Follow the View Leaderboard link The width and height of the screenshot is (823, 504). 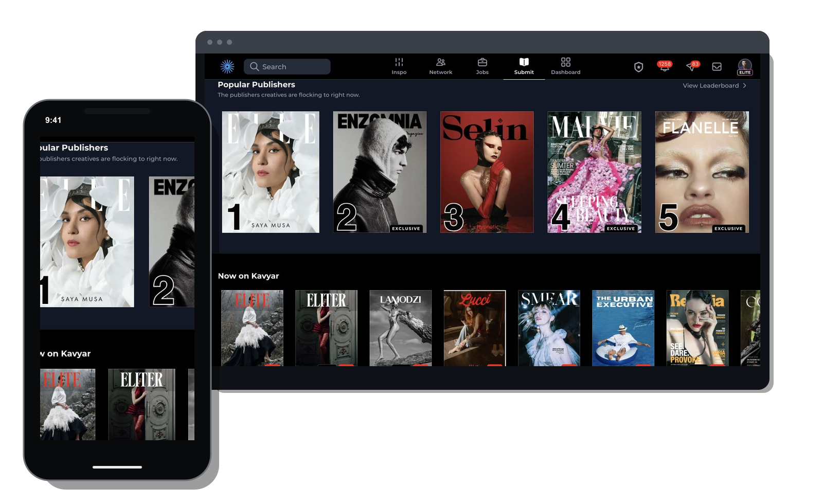(x=714, y=85)
